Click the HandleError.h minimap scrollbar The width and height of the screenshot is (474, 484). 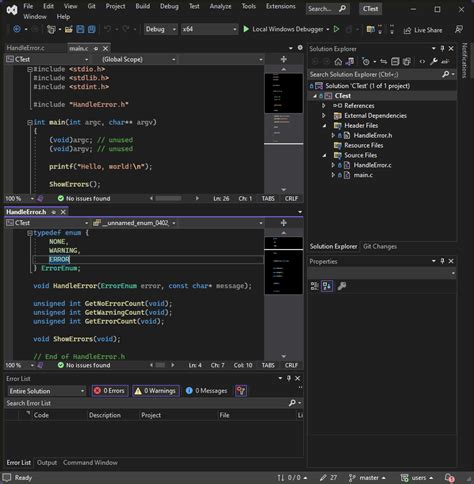[x=284, y=295]
